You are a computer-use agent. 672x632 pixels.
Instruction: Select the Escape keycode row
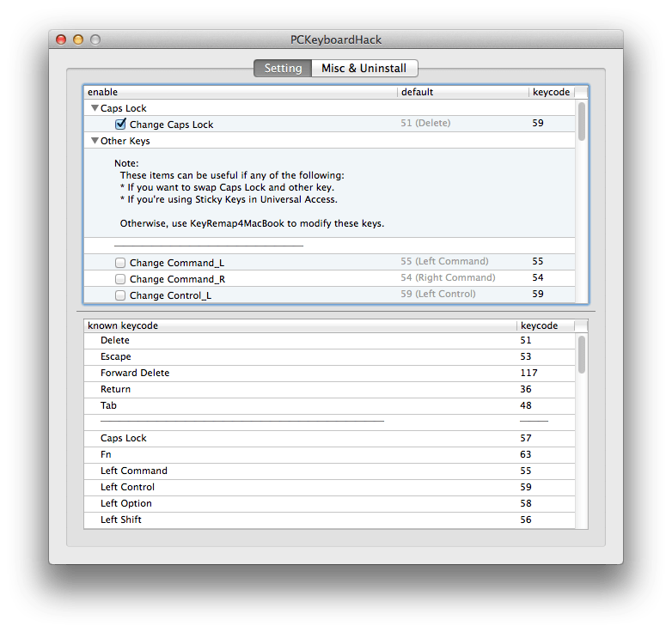[116, 356]
